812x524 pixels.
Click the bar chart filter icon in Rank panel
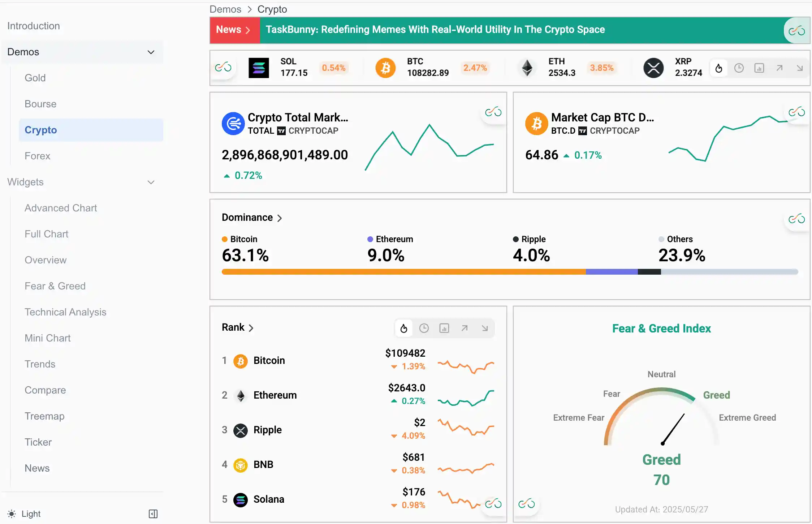point(444,328)
